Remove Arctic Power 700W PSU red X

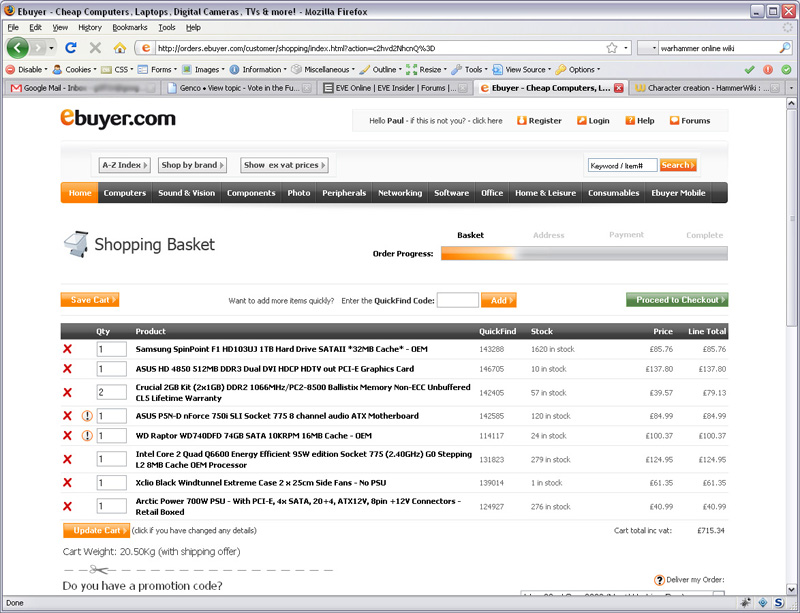(x=67, y=506)
